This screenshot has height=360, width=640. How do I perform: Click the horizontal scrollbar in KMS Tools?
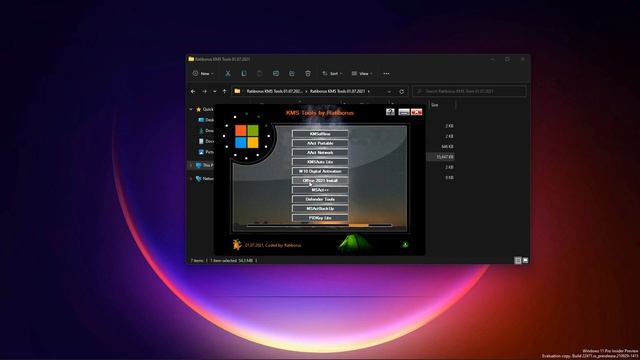coord(319,225)
